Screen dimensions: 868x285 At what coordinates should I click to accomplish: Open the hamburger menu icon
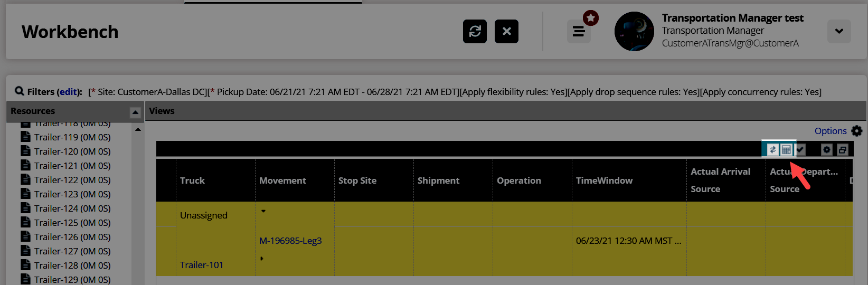tap(579, 32)
